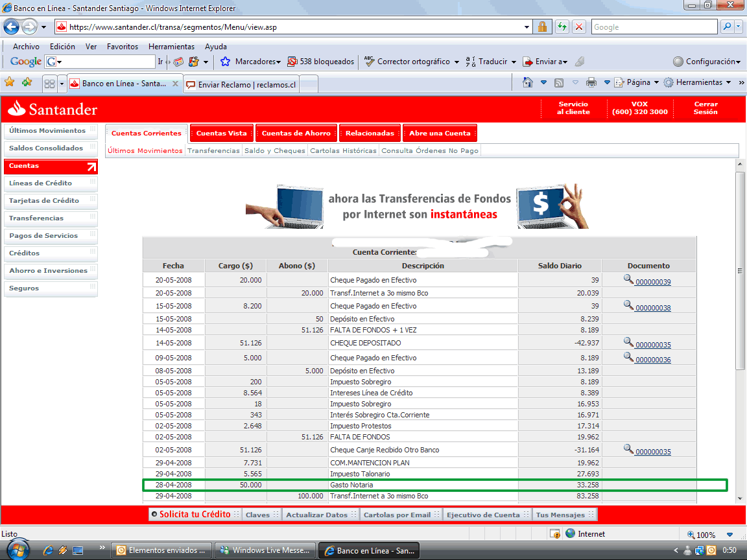Open Tarjetas de Crédito in the sidebar

tap(51, 200)
